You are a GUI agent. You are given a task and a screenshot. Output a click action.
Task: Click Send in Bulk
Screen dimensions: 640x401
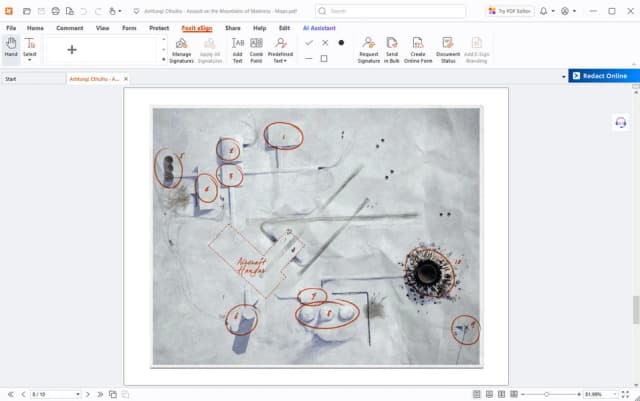(391, 50)
